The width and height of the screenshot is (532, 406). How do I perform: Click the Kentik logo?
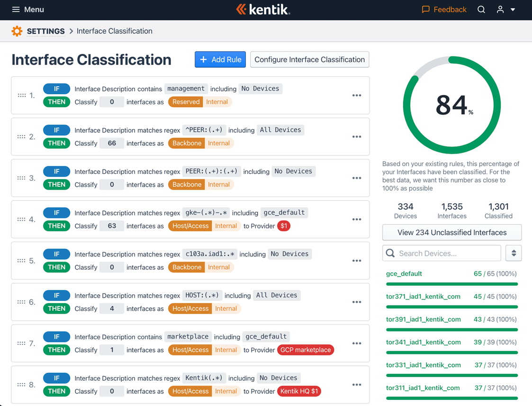click(263, 9)
